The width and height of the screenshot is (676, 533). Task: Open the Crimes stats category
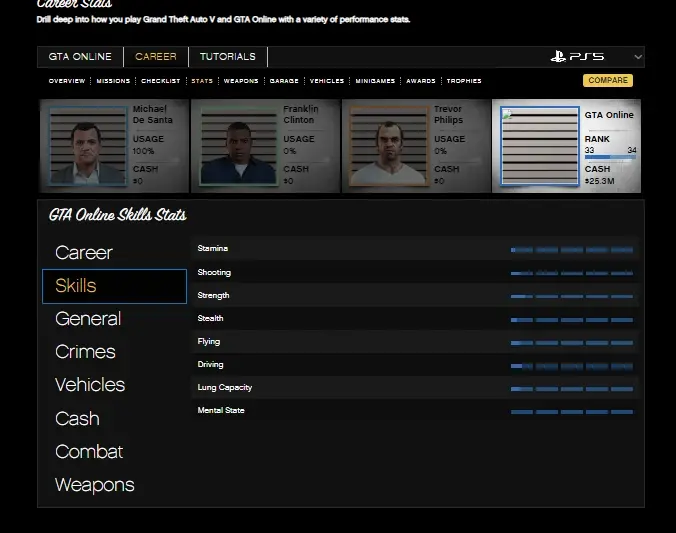tap(85, 352)
